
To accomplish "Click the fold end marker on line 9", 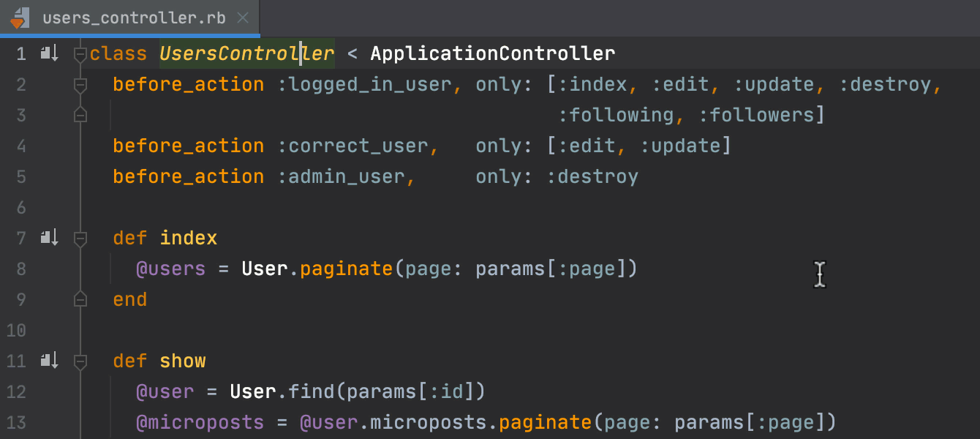I will tap(80, 299).
